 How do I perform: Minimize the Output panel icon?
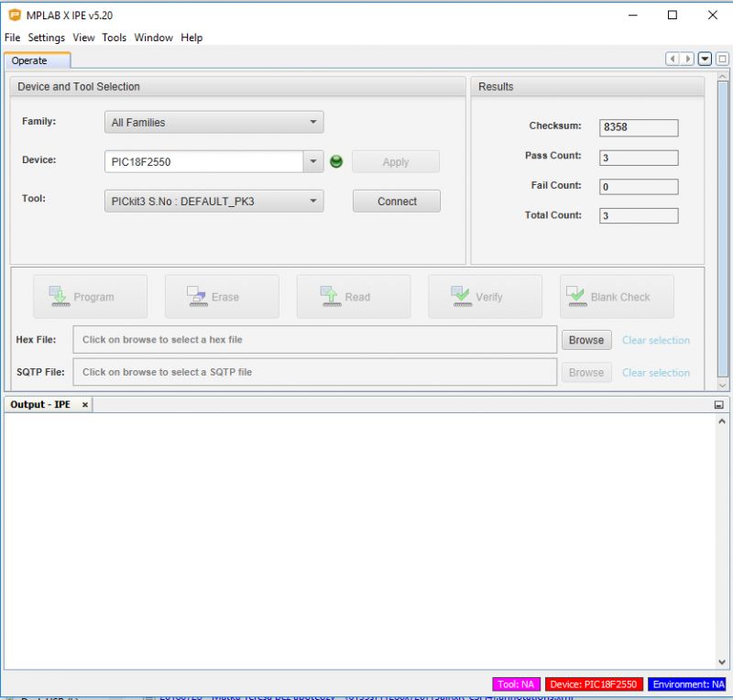click(x=719, y=405)
